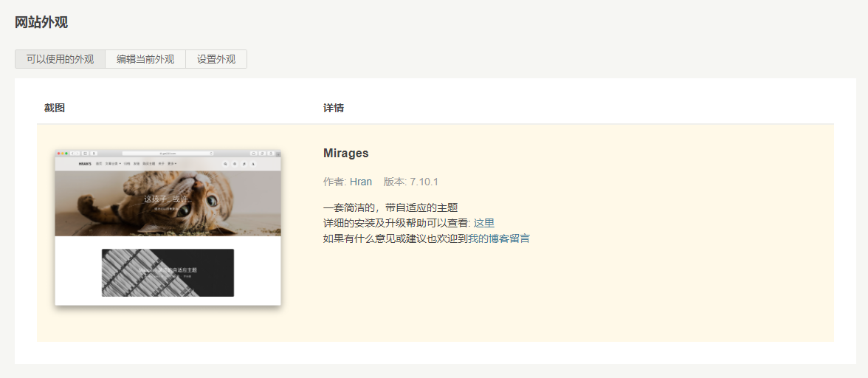Open the 设置外观 tab
868x378 pixels.
[x=216, y=59]
